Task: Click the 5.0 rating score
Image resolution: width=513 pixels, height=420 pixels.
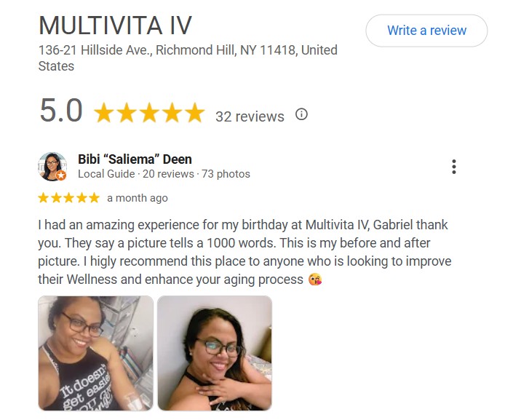Action: point(61,111)
